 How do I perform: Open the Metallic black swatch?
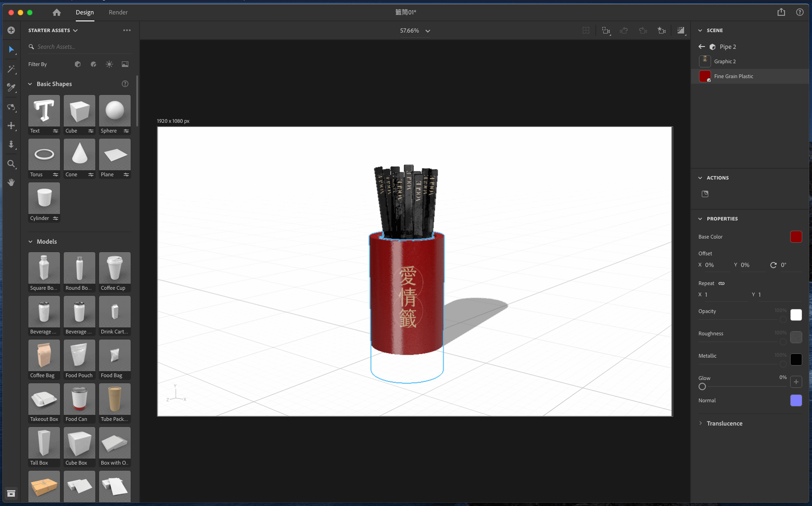(796, 360)
